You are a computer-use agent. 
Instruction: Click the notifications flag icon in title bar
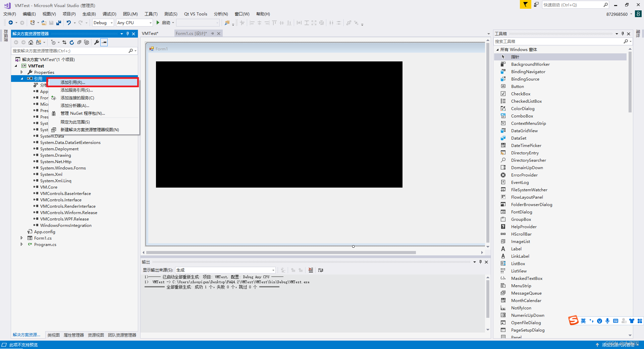pyautogui.click(x=525, y=4)
